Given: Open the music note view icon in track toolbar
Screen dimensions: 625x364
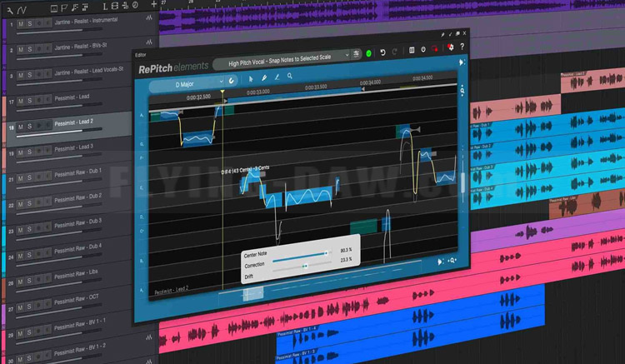Looking at the screenshot, I should click(x=75, y=7).
